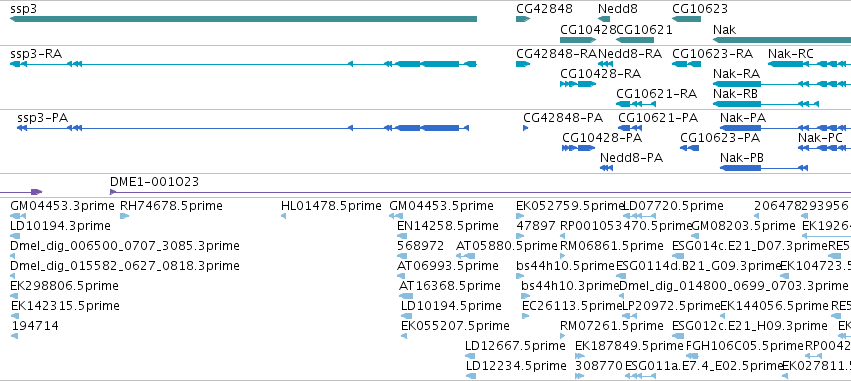This screenshot has width=851, height=381.
Task: Click the CG10623 gene arrow glyph
Action: [687, 19]
